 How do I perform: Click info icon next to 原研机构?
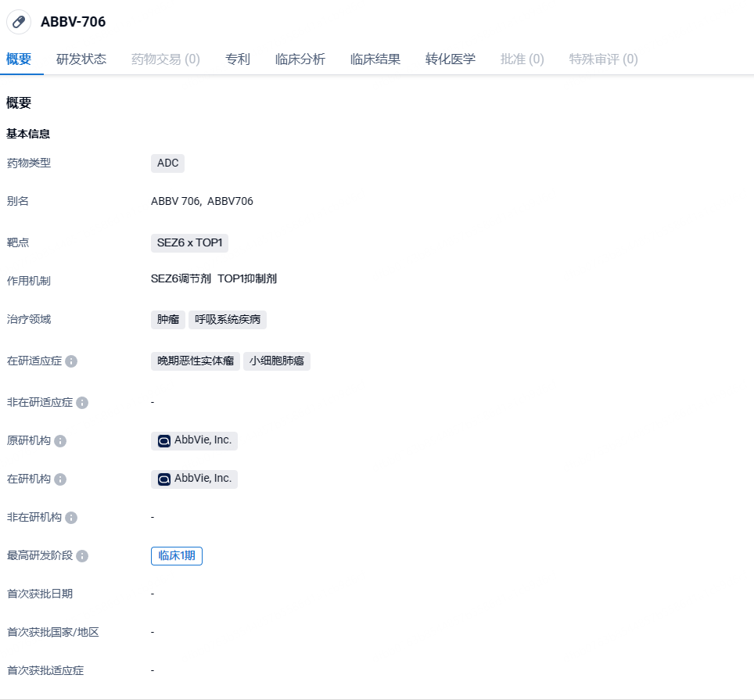pos(60,441)
